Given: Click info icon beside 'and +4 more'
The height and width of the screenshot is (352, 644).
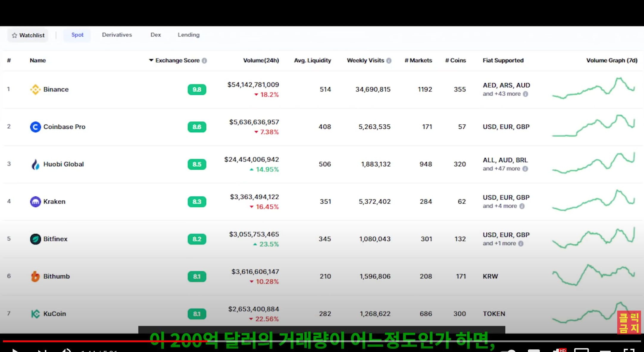Looking at the screenshot, I should (522, 206).
